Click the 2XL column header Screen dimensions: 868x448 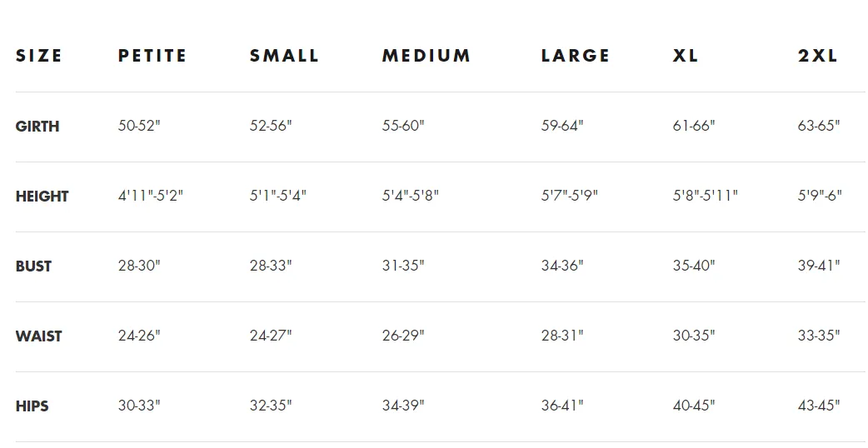pyautogui.click(x=818, y=56)
